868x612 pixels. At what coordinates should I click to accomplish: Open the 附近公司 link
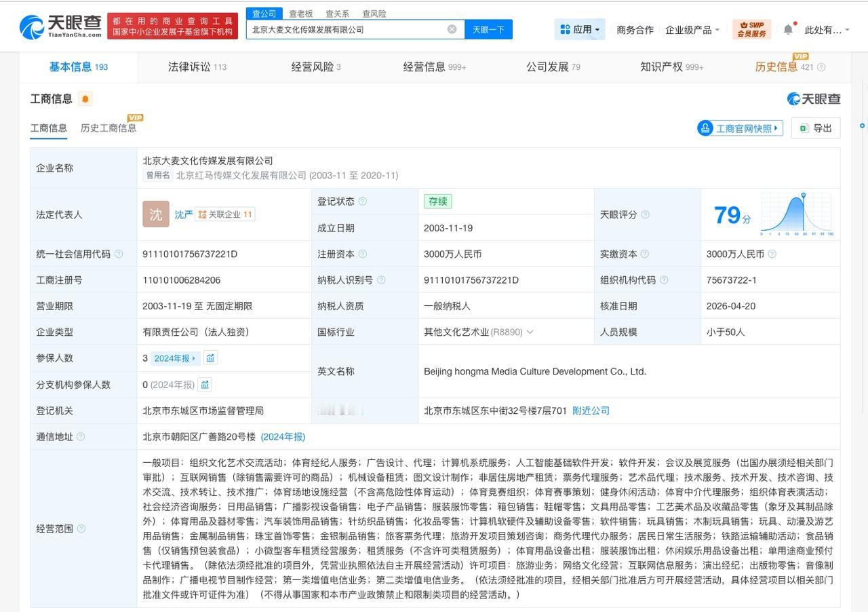pos(591,410)
